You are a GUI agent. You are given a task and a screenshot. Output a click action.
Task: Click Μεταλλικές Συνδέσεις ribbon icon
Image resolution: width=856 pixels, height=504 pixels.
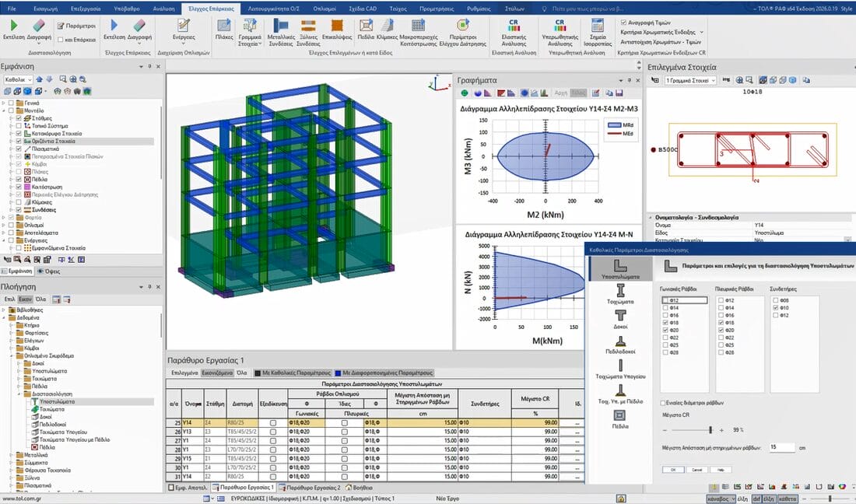pos(280,30)
